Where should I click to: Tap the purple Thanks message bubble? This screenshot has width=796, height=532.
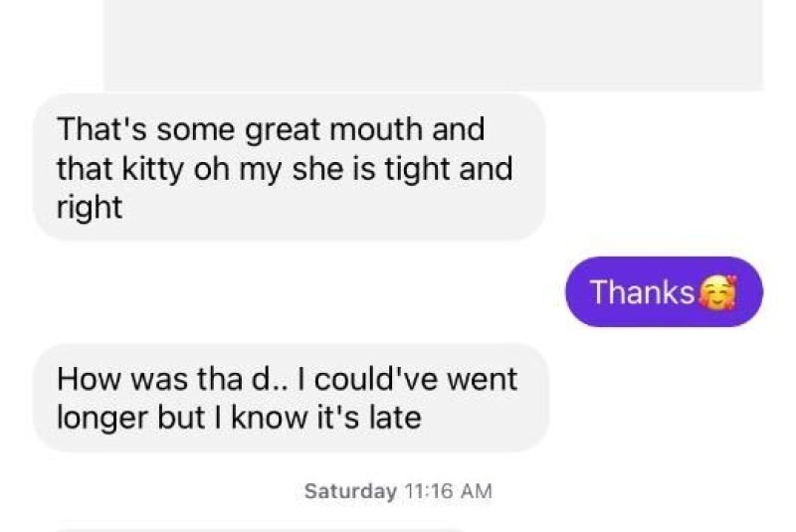pos(664,292)
